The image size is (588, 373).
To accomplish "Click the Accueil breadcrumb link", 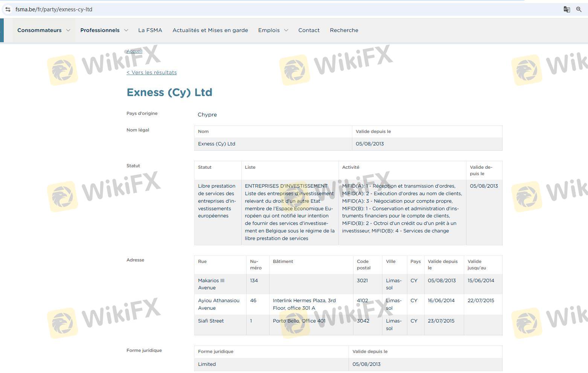I will (x=134, y=51).
